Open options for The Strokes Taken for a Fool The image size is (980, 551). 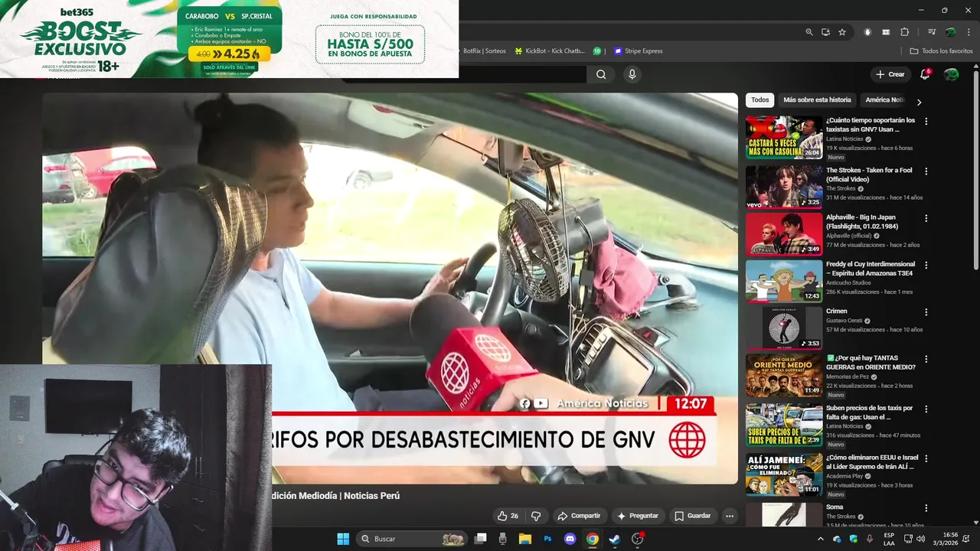(x=926, y=171)
